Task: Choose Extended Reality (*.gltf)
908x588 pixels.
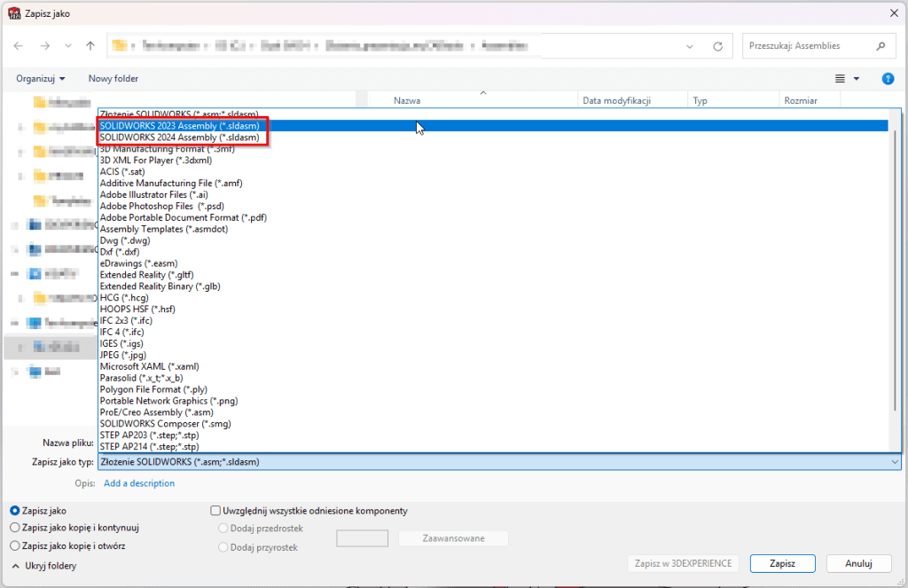Action: (493, 275)
